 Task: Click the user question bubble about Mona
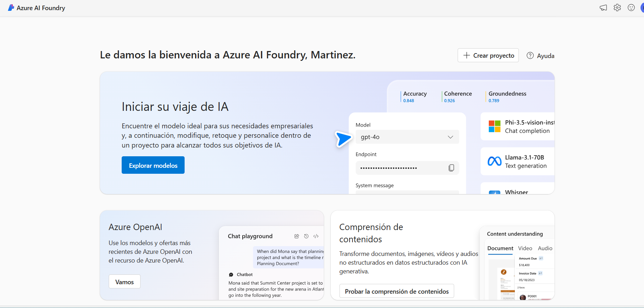(x=289, y=257)
